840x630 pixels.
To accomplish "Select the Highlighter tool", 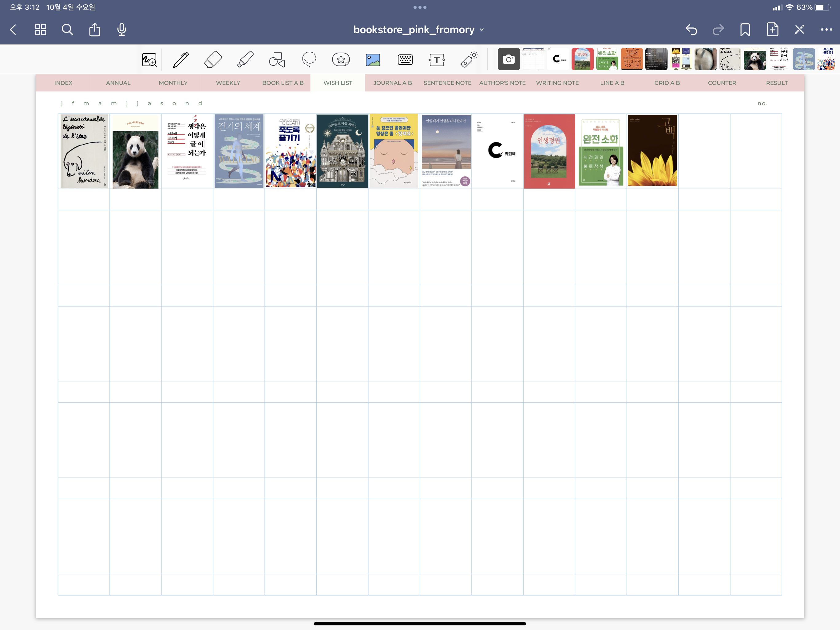I will pyautogui.click(x=245, y=60).
